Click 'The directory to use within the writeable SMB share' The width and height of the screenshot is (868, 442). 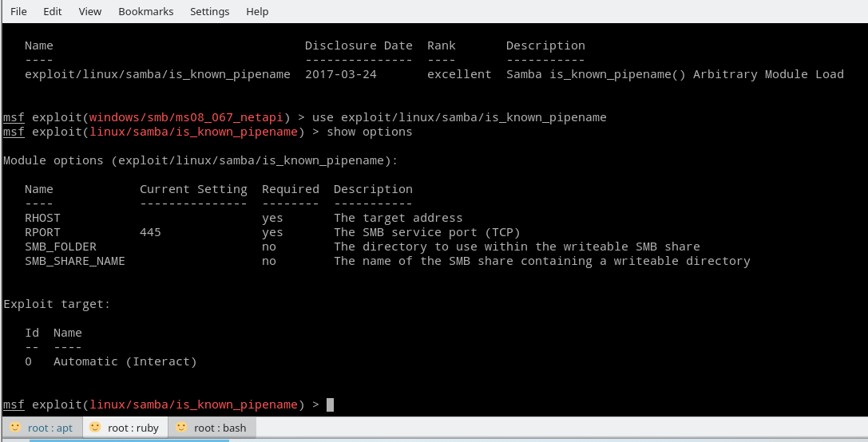point(517,247)
